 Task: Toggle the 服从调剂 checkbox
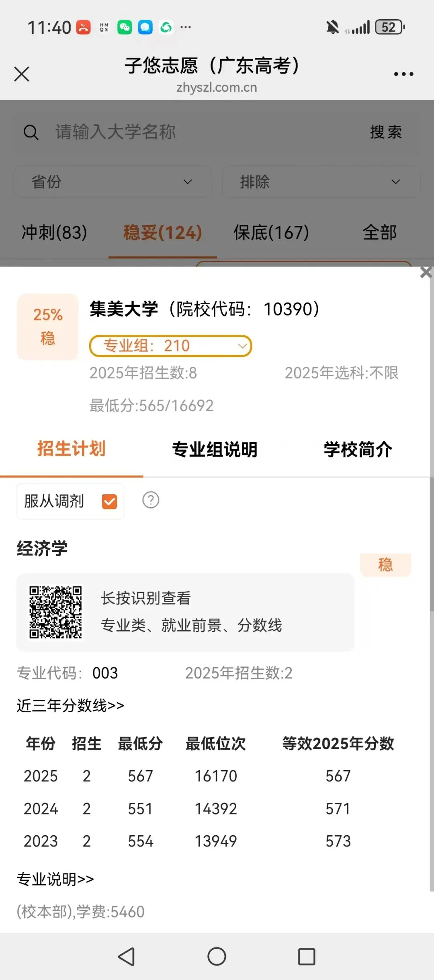point(110,501)
